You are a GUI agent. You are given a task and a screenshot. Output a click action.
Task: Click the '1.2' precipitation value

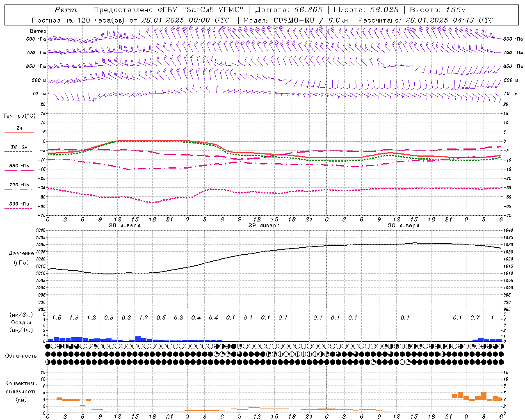coord(91,317)
